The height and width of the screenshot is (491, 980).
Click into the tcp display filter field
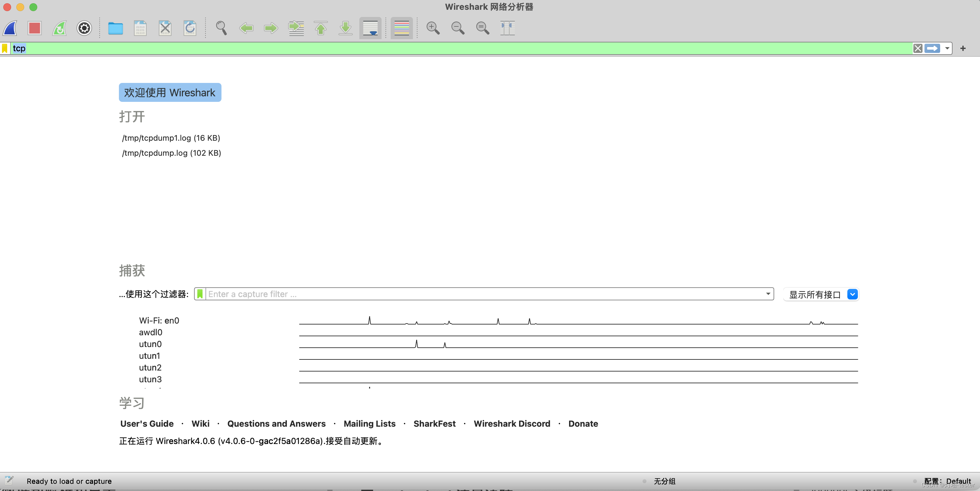pos(461,48)
